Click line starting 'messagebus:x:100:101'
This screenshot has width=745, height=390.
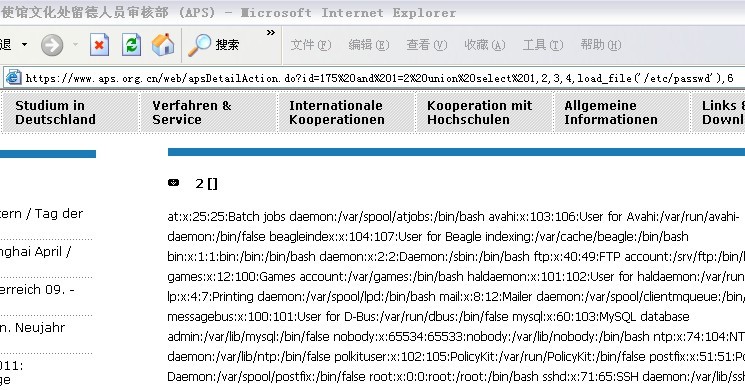point(428,316)
